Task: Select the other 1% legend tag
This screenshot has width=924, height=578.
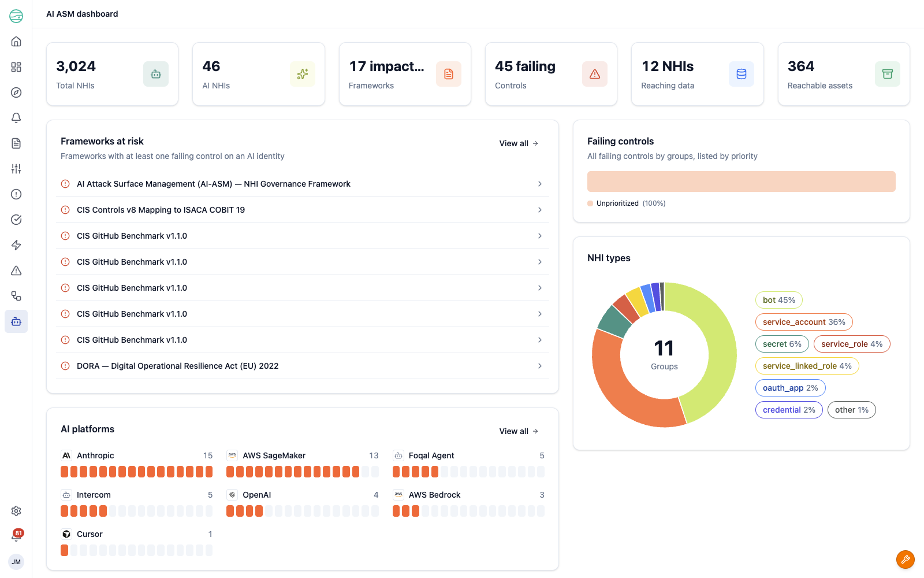Action: tap(851, 410)
